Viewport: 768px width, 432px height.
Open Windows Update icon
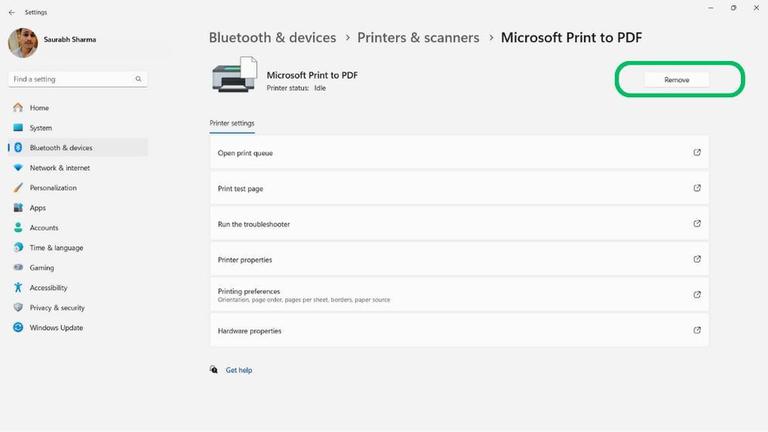tap(18, 328)
